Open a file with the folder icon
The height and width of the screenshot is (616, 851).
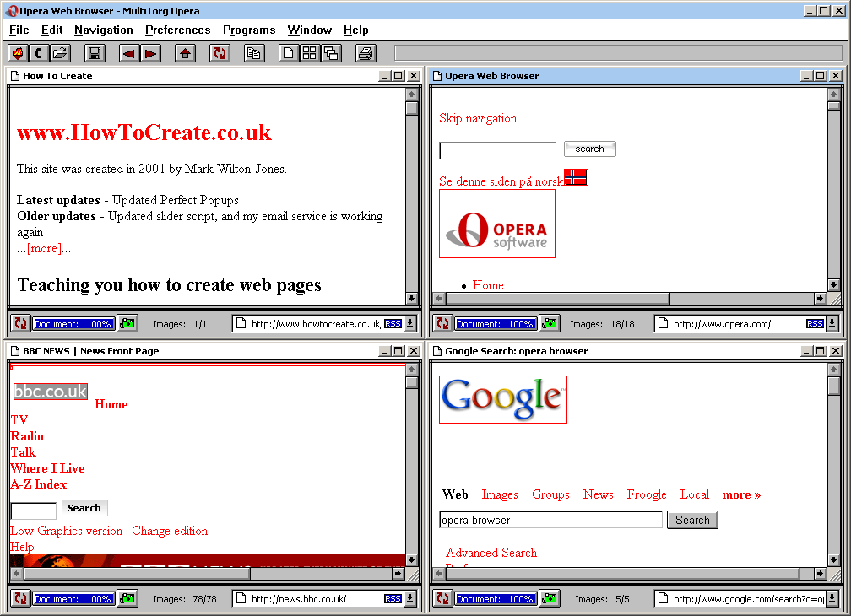click(x=60, y=53)
